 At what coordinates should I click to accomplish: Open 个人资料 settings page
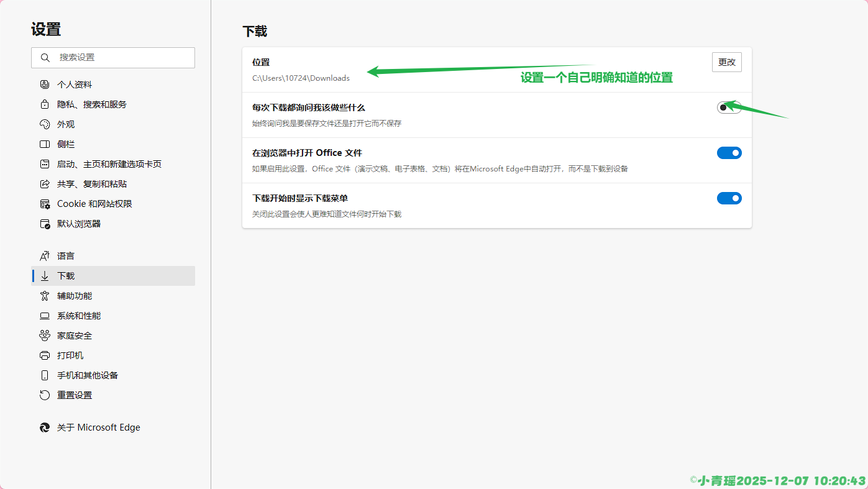[113, 85]
